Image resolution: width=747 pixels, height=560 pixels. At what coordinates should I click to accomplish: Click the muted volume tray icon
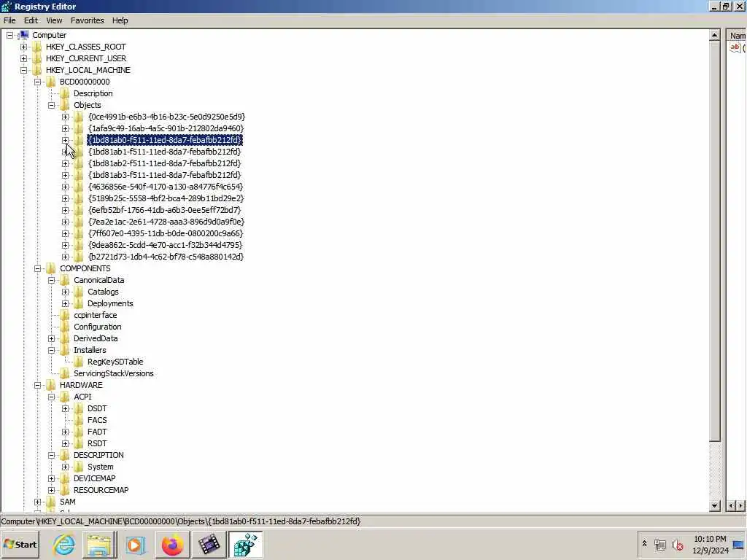coord(677,545)
